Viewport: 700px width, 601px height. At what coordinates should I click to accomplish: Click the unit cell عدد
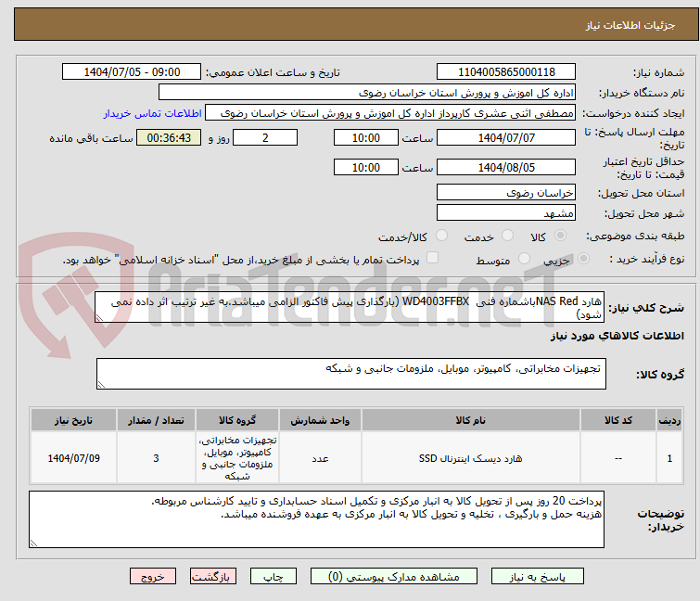click(320, 458)
